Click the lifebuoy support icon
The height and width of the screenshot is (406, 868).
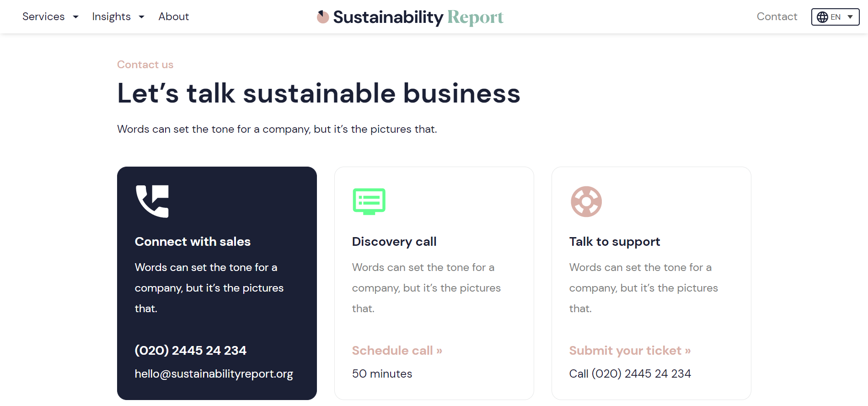tap(586, 201)
